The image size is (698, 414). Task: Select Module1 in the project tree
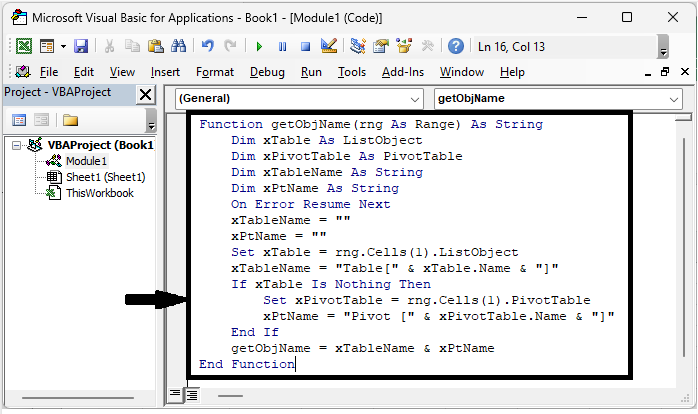86,161
